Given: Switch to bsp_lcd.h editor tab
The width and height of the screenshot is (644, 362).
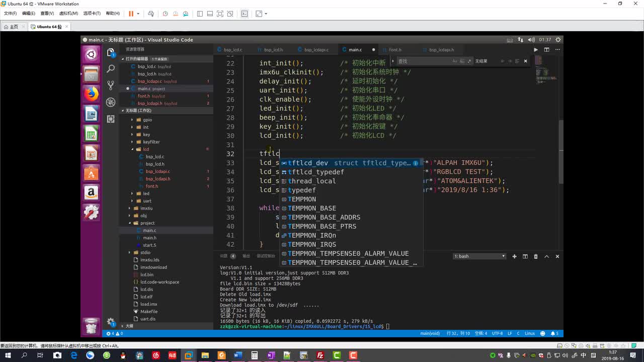Looking at the screenshot, I should click(x=273, y=50).
